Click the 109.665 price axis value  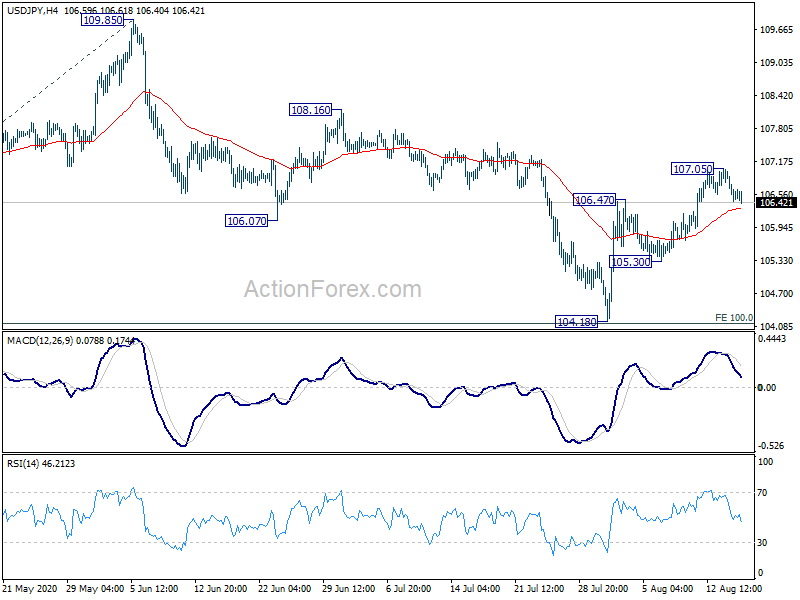[777, 30]
